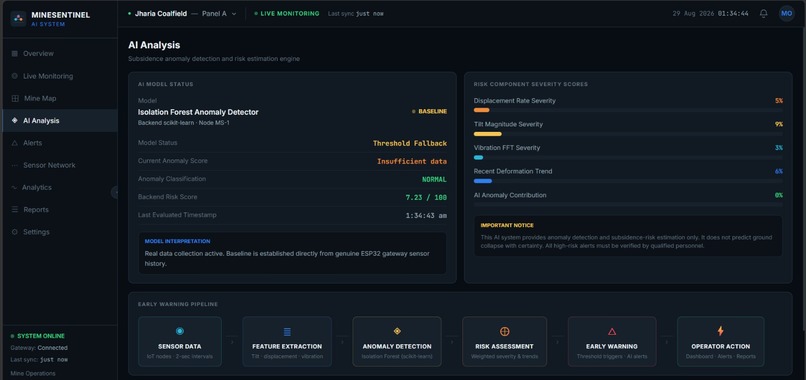This screenshot has height=380, width=806.
Task: Click the Insufficient data anomaly score
Action: 412,161
